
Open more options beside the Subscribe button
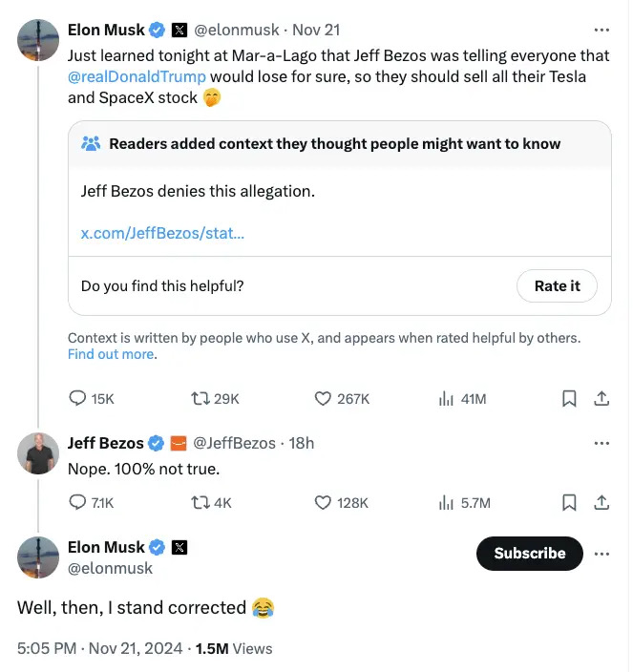[x=601, y=554]
